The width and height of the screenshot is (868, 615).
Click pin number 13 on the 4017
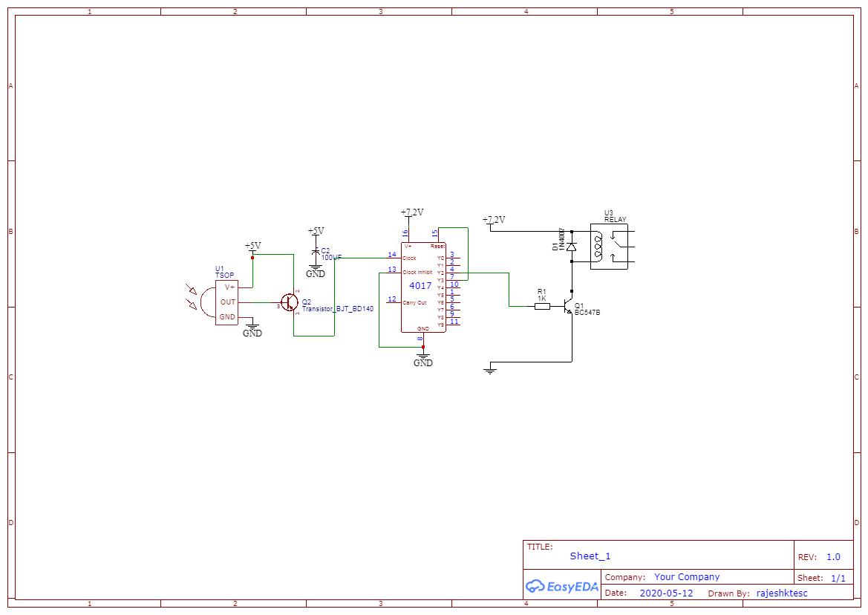coord(392,270)
